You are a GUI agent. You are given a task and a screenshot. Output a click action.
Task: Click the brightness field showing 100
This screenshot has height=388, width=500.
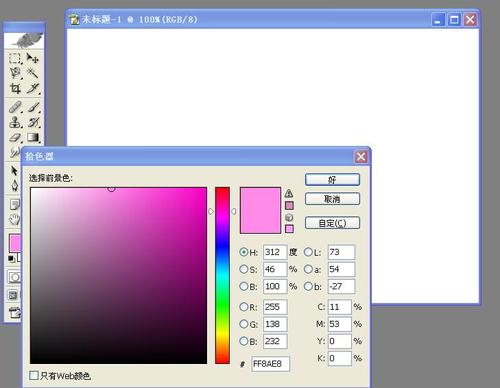[275, 286]
